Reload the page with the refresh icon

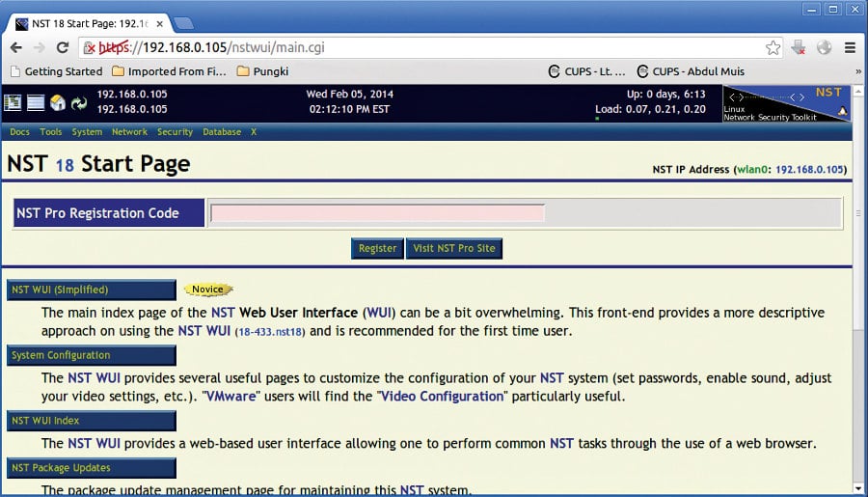[63, 47]
